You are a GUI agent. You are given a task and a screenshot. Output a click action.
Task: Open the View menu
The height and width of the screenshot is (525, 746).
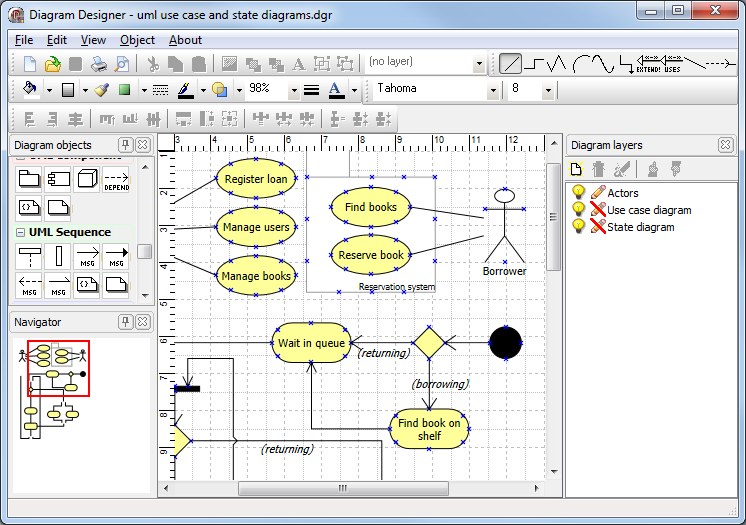point(93,40)
